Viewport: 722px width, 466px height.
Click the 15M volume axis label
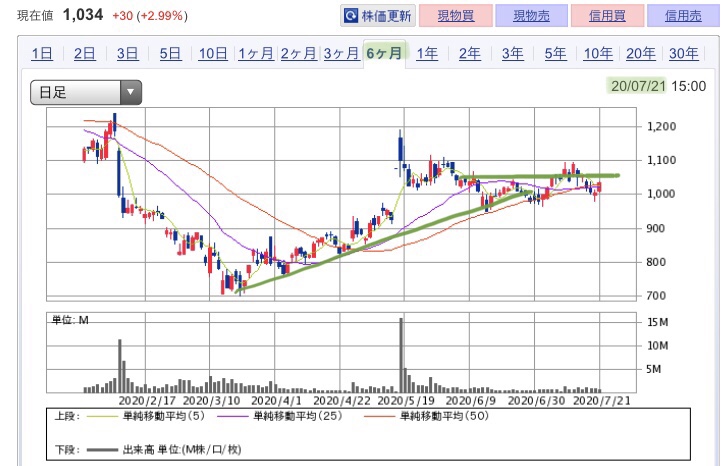tap(658, 322)
